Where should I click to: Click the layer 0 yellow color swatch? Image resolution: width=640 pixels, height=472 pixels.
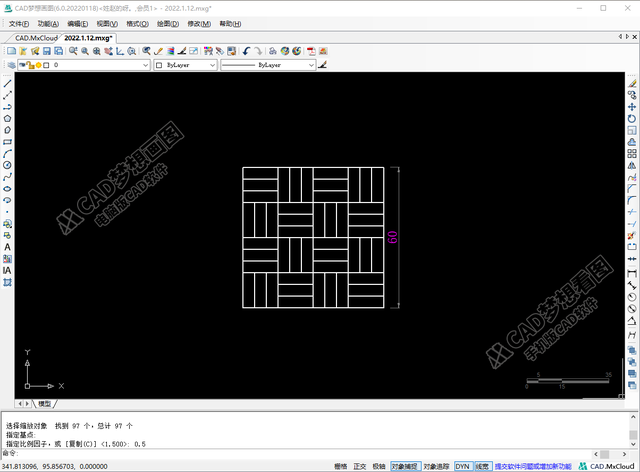pos(38,65)
